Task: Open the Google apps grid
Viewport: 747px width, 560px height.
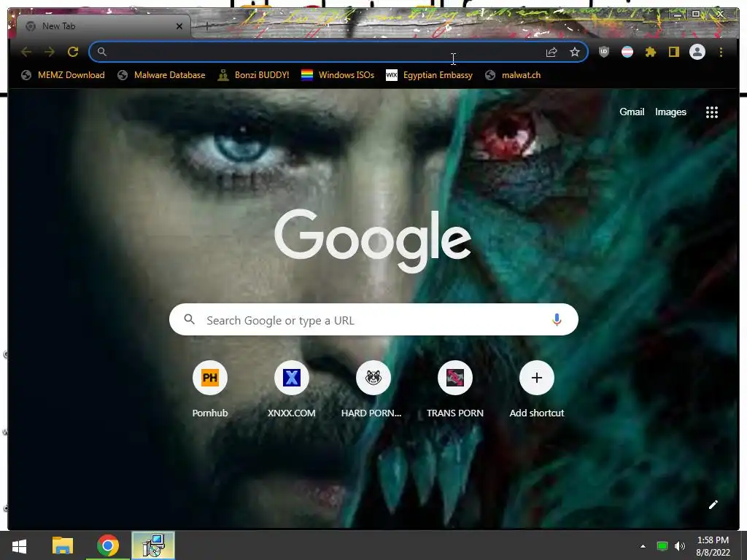Action: [712, 112]
